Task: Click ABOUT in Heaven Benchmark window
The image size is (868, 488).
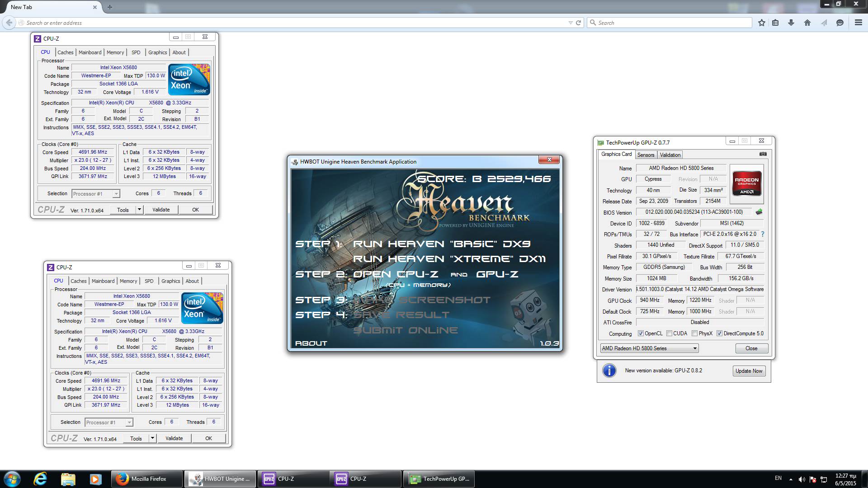Action: pyautogui.click(x=311, y=343)
